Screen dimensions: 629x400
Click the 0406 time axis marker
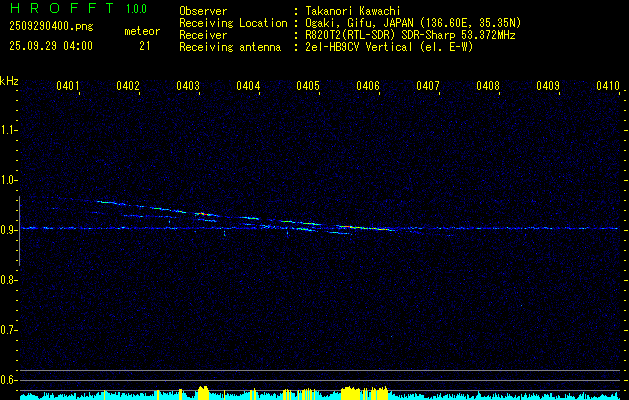pyautogui.click(x=368, y=86)
